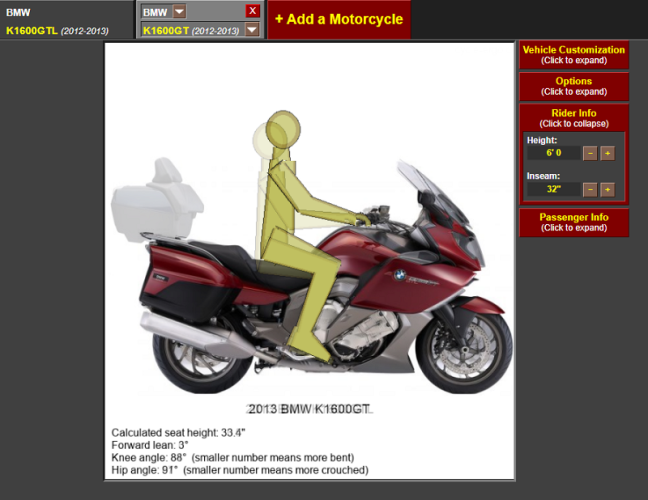
Task: Increase inseam with plus button
Action: pos(608,190)
